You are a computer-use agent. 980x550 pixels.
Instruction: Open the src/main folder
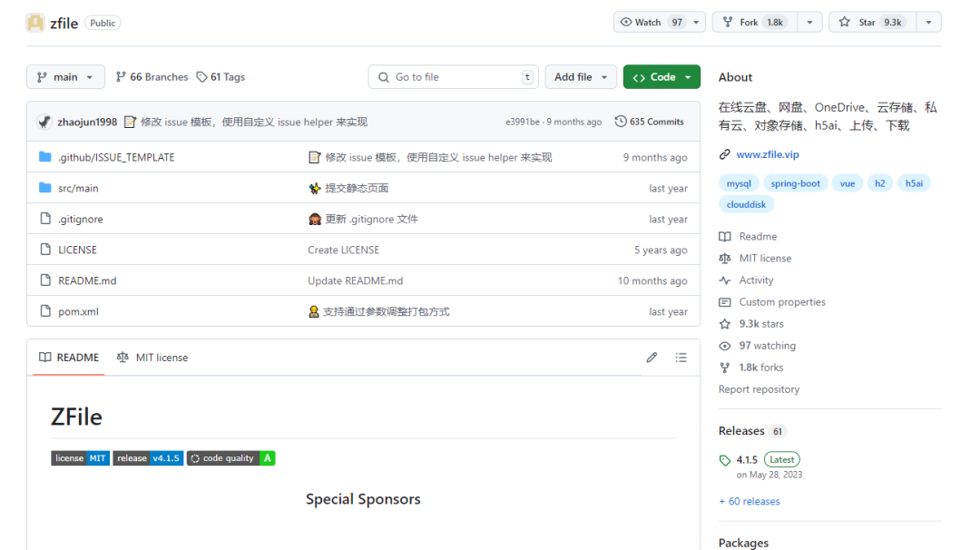pos(77,188)
